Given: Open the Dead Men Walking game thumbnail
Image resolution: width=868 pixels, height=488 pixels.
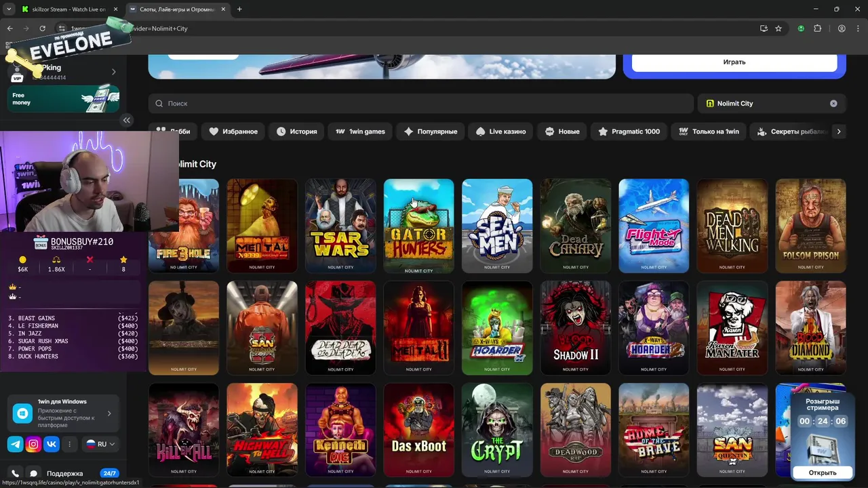Looking at the screenshot, I should click(x=732, y=226).
